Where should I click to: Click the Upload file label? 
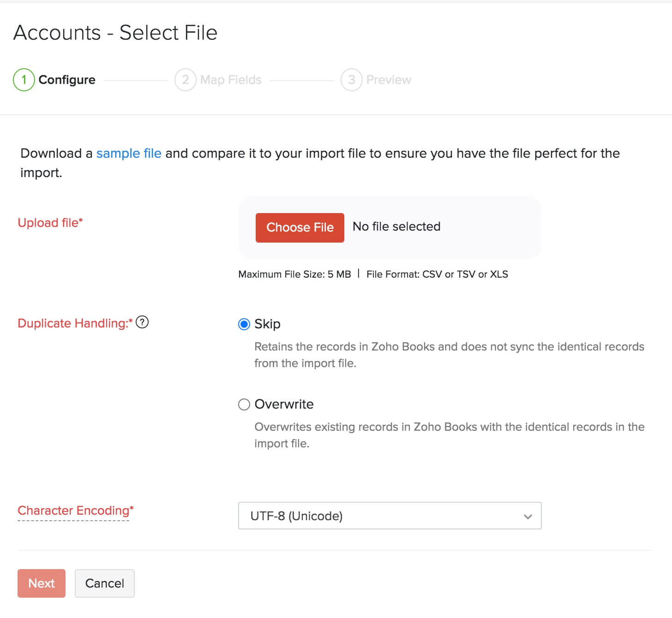tap(50, 222)
